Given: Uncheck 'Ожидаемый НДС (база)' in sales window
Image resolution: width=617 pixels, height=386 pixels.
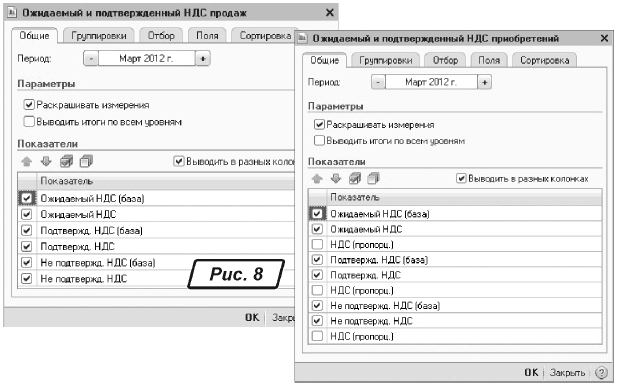Looking at the screenshot, I should point(26,198).
